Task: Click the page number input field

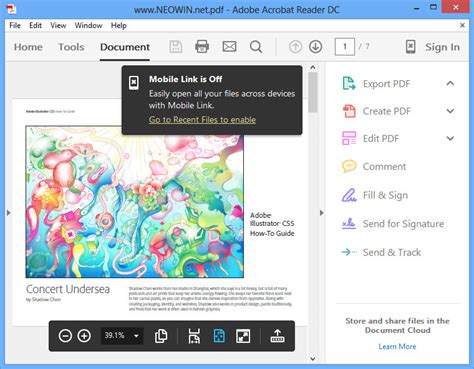Action: click(345, 47)
